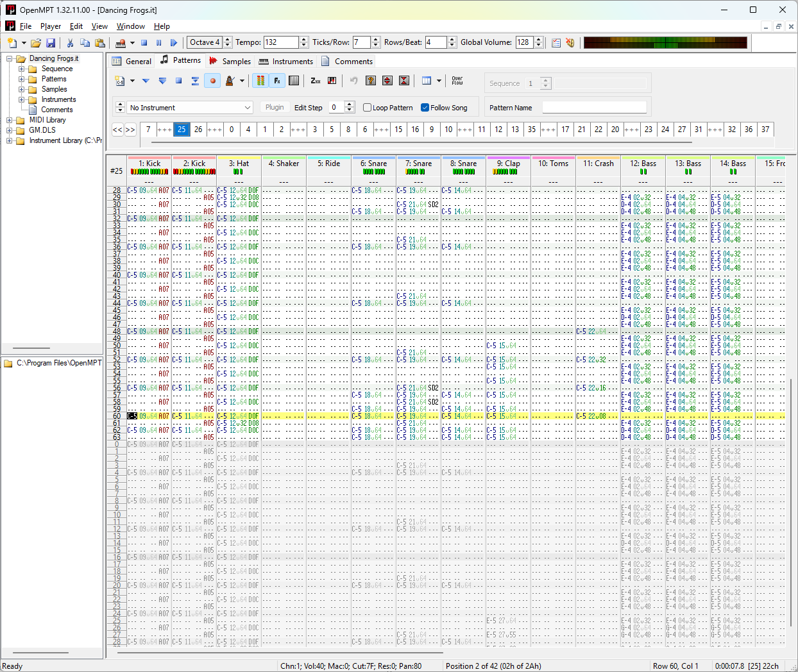Click the shrink pattern icon
798x672 pixels.
coord(404,81)
